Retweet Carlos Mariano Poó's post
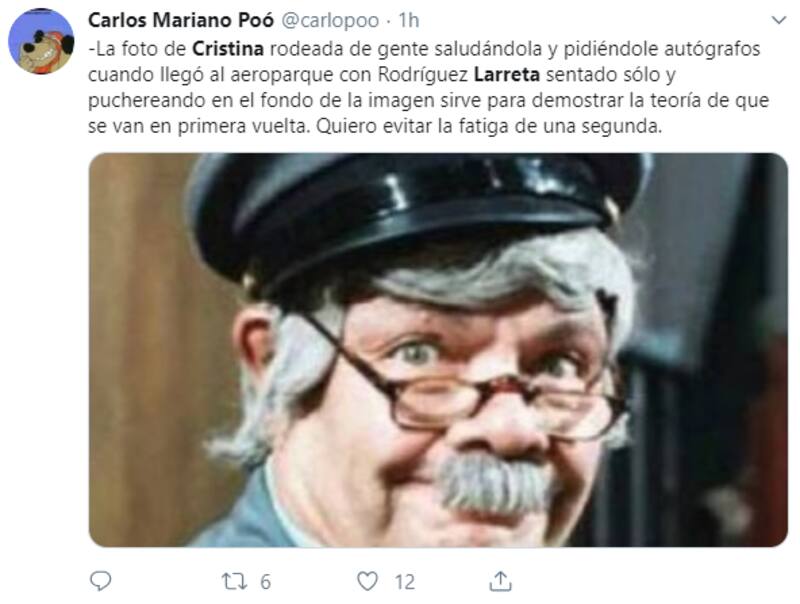The height and width of the screenshot is (604, 800). [x=234, y=581]
